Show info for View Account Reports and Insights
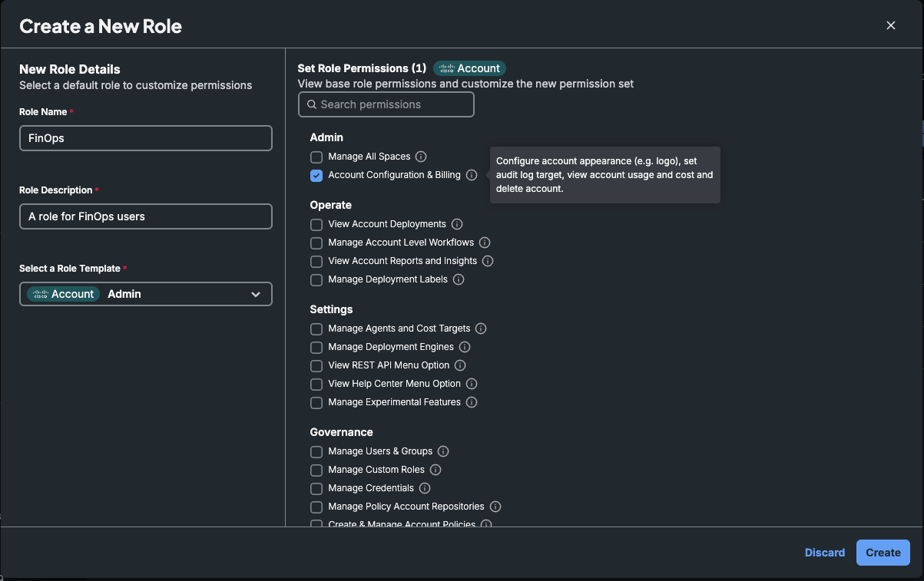 pos(488,261)
